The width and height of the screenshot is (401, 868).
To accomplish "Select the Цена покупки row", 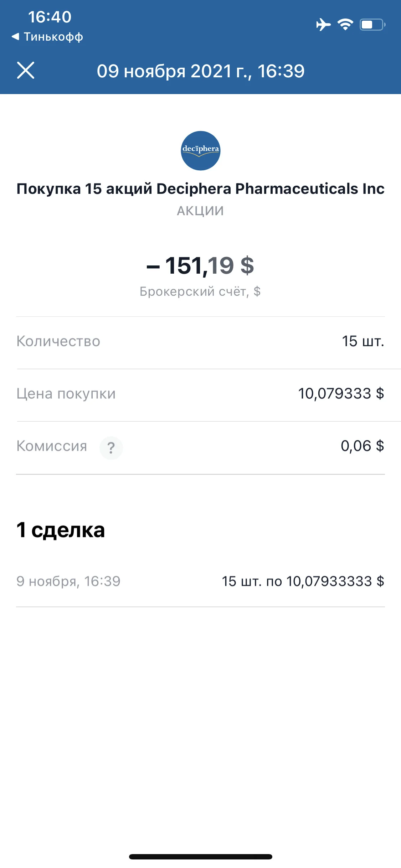I will coord(201,394).
